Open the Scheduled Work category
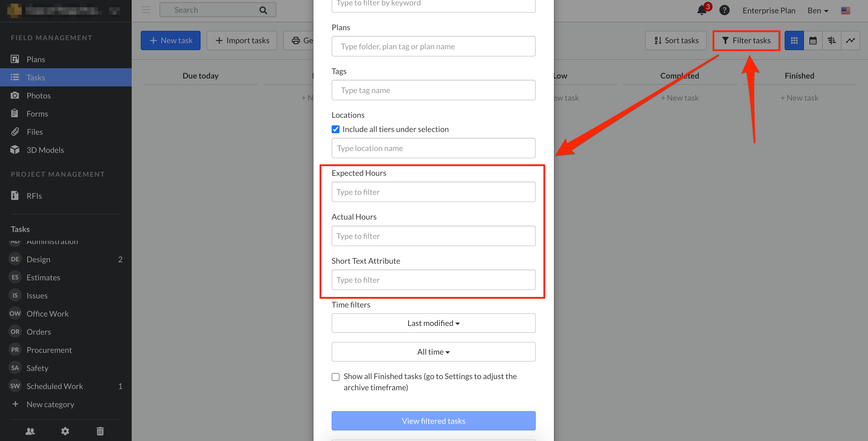The height and width of the screenshot is (441, 868). [x=54, y=386]
